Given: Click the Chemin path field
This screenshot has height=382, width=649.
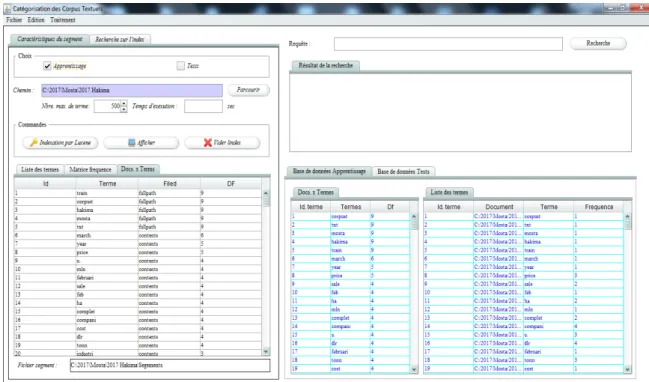Looking at the screenshot, I should tap(132, 90).
